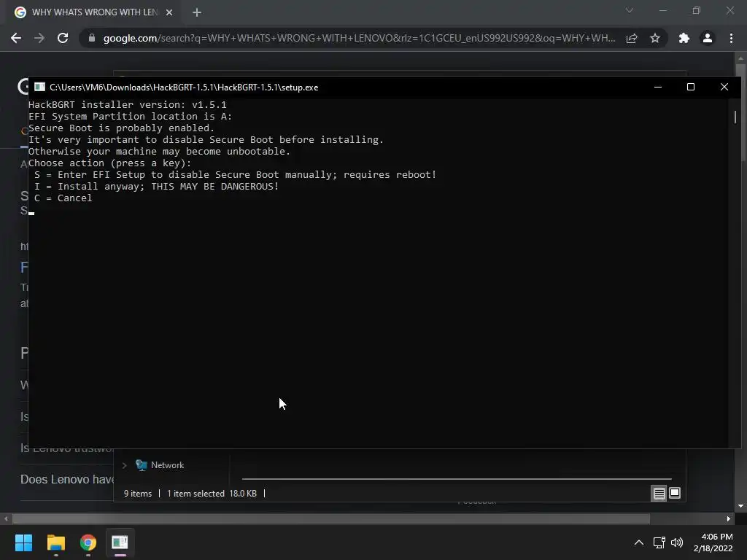Open Chrome tab search dropdown
Image resolution: width=747 pixels, height=560 pixels.
click(630, 10)
